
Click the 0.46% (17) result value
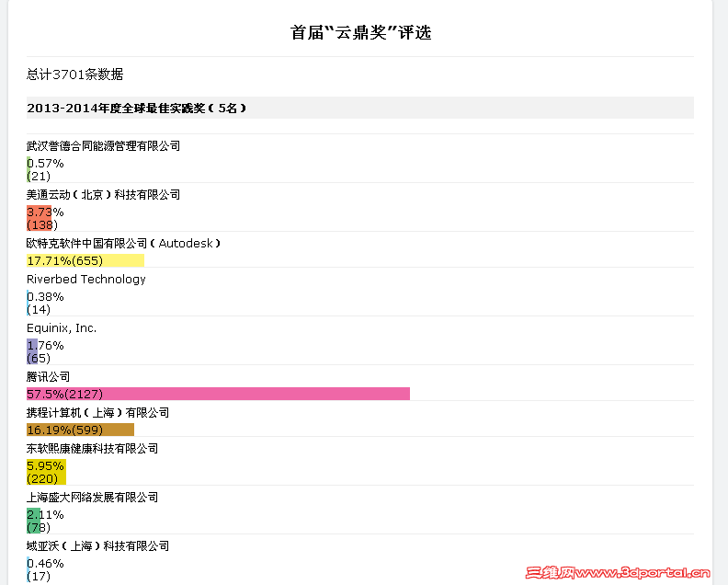click(45, 569)
